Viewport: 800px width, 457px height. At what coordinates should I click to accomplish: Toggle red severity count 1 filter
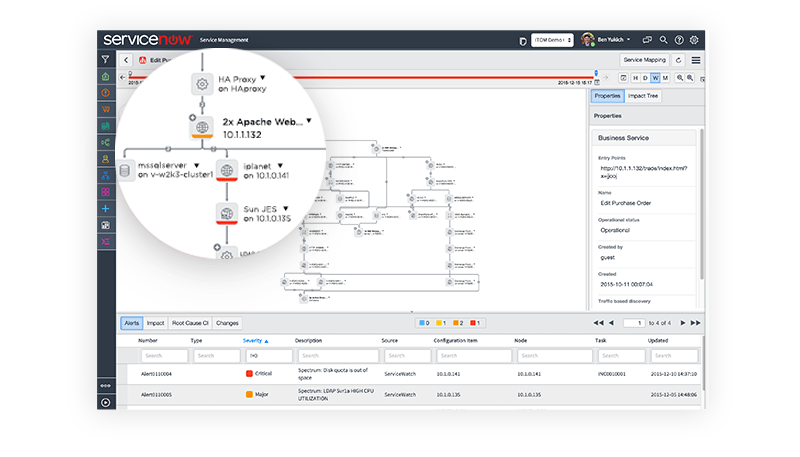coord(475,323)
